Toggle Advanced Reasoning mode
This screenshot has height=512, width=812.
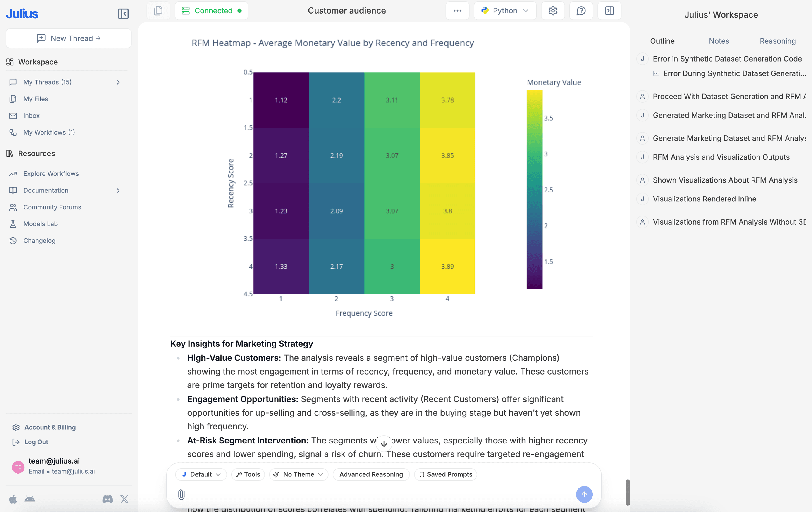[x=371, y=474]
